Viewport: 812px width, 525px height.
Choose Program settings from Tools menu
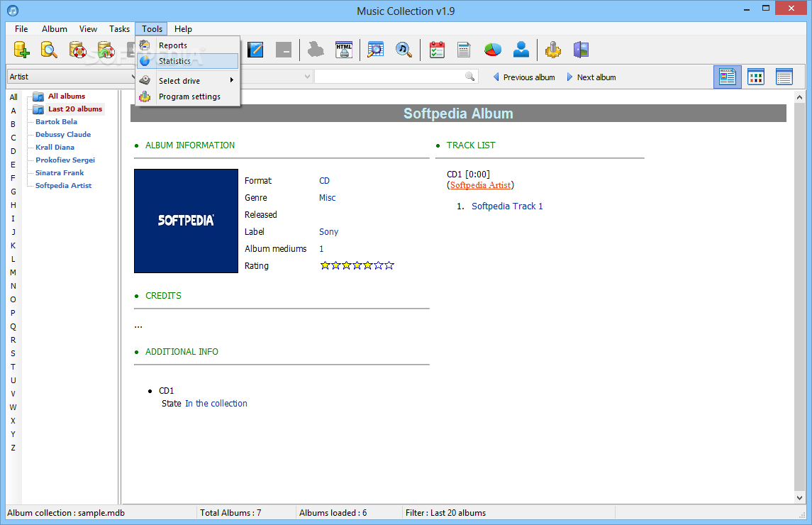tap(188, 96)
